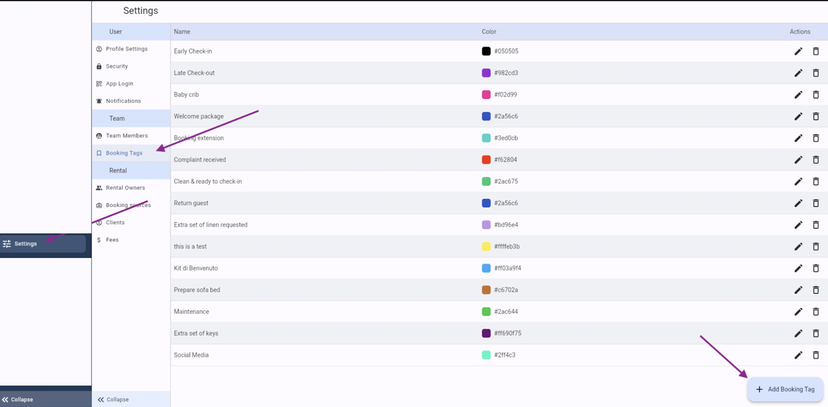Viewport: 828px width, 407px height.
Task: Delete Extra set of linen requested tag
Action: click(815, 225)
